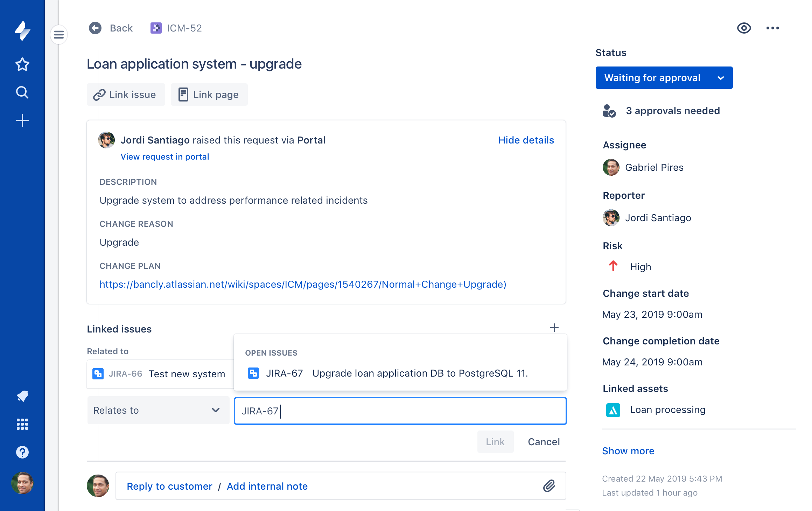The image size is (812, 511).
Task: Click the more options ellipsis icon
Action: (x=772, y=28)
